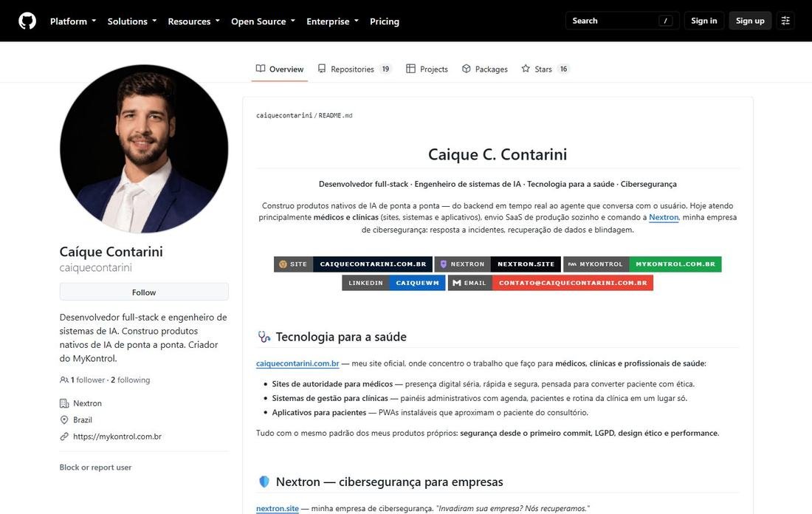Click the table icon beside Projects
The height and width of the screenshot is (514, 812).
410,69
